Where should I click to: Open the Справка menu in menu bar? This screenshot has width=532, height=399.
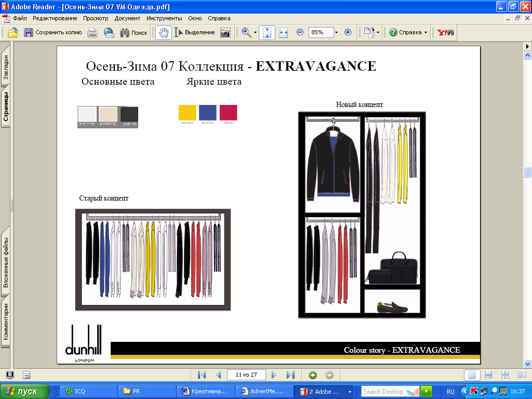219,18
